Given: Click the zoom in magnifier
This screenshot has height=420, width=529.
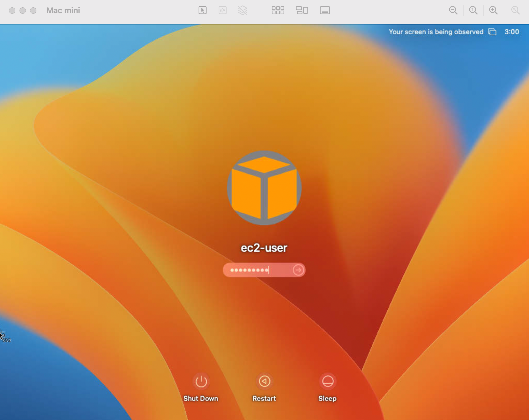Looking at the screenshot, I should pos(493,10).
